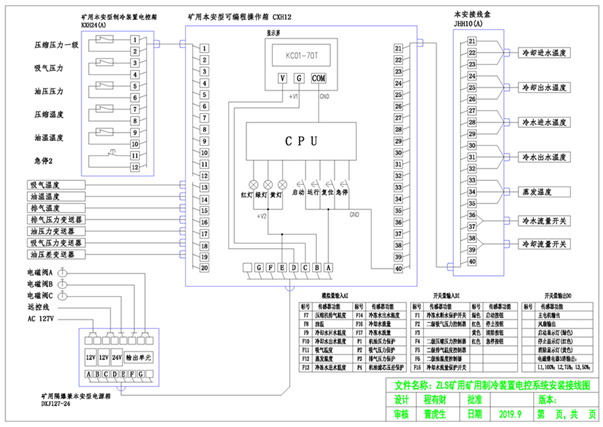Select the red lamp symbol above 红灯
Image resolution: width=603 pixels, height=427 pixels.
click(x=253, y=184)
